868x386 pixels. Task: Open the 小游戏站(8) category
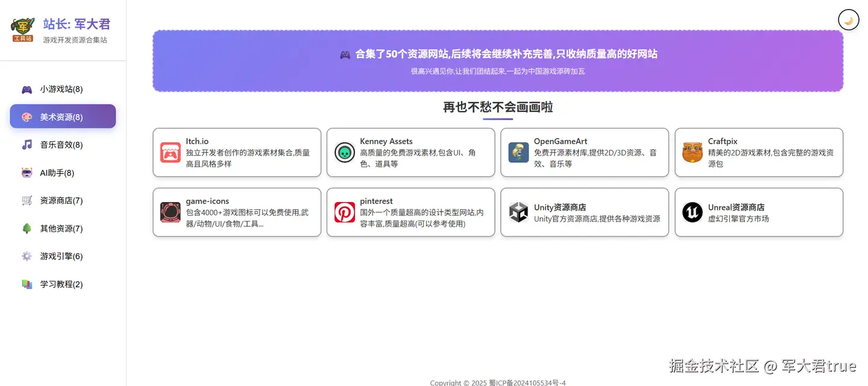[63, 89]
